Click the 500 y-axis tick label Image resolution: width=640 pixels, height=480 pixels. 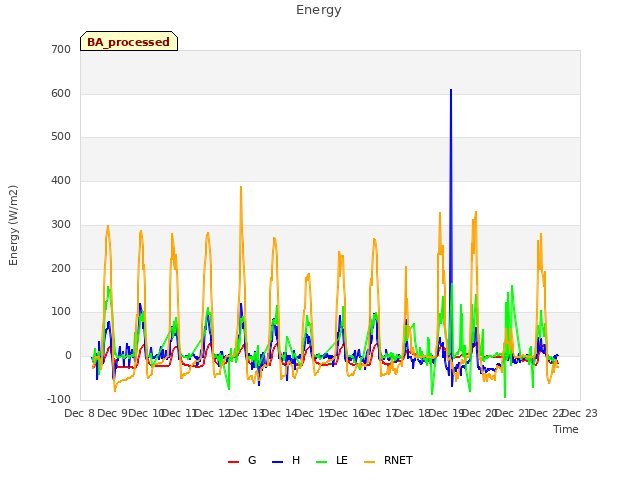[x=61, y=137]
